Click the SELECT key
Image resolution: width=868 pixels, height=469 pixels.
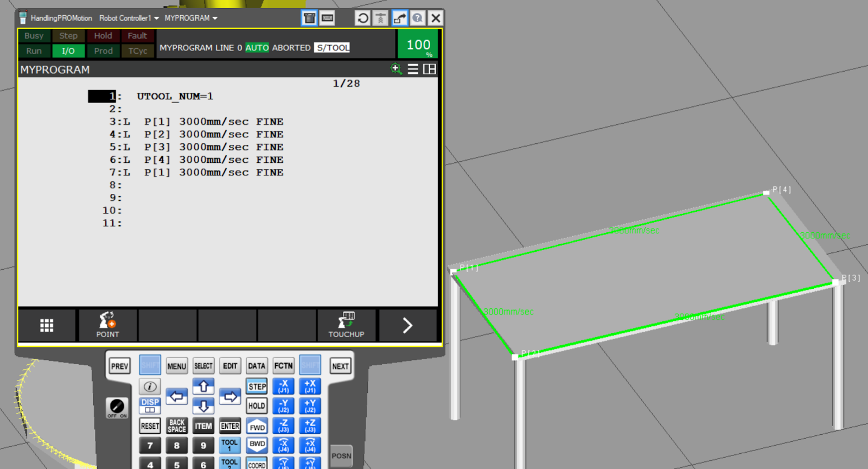coord(203,366)
